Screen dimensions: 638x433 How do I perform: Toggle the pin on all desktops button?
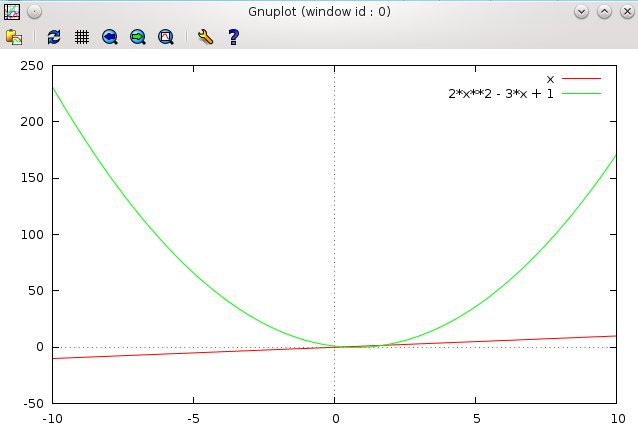coord(34,11)
